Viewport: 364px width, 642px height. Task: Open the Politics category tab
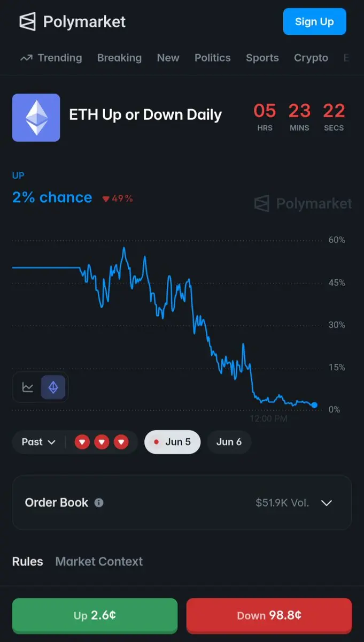click(x=213, y=58)
